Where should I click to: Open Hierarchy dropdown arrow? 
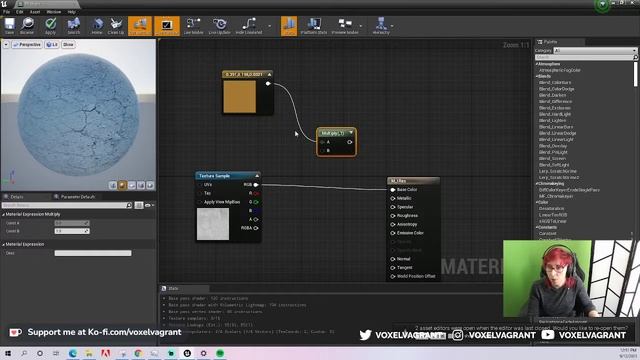[x=392, y=26]
